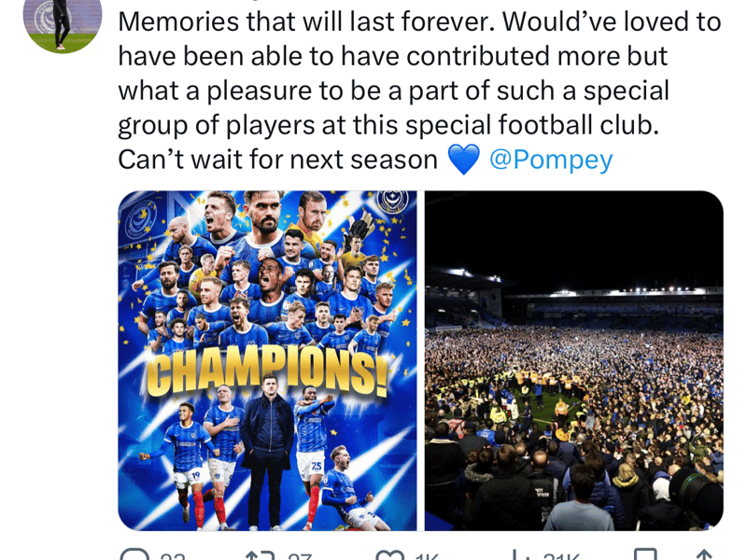The image size is (747, 560).
Task: Click the club crest atop the Champions graphic
Action: point(392,202)
